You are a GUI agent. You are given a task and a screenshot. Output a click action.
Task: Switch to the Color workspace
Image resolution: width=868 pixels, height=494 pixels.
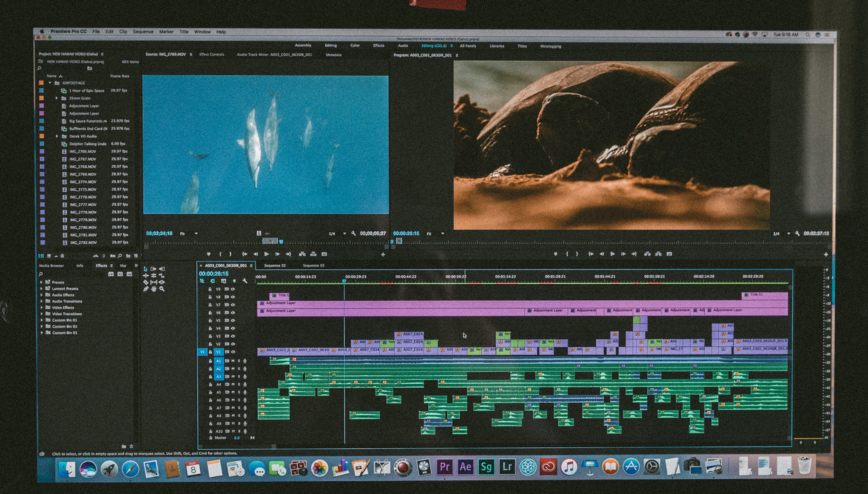tap(355, 45)
